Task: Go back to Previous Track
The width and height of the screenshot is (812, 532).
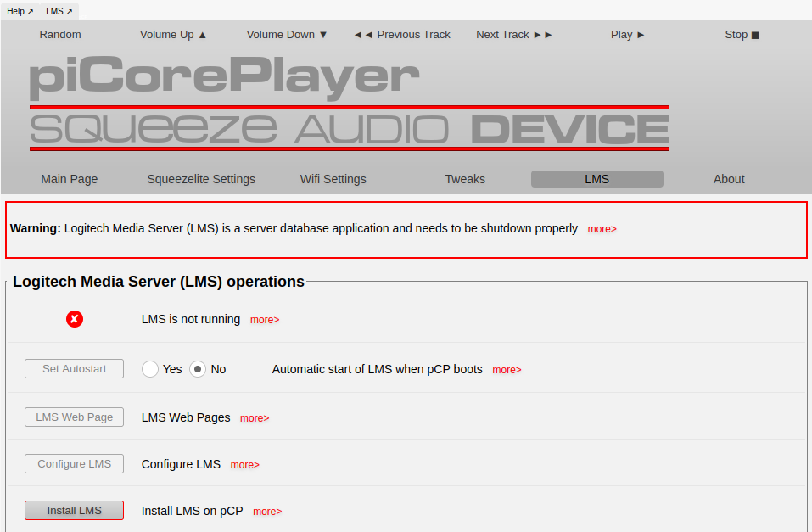Action: [x=401, y=35]
